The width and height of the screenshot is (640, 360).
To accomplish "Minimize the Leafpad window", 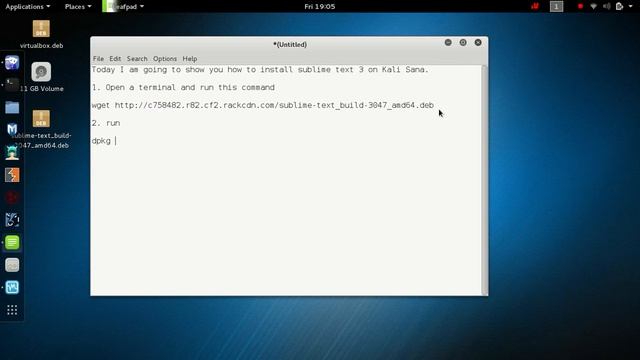I will [x=448, y=42].
